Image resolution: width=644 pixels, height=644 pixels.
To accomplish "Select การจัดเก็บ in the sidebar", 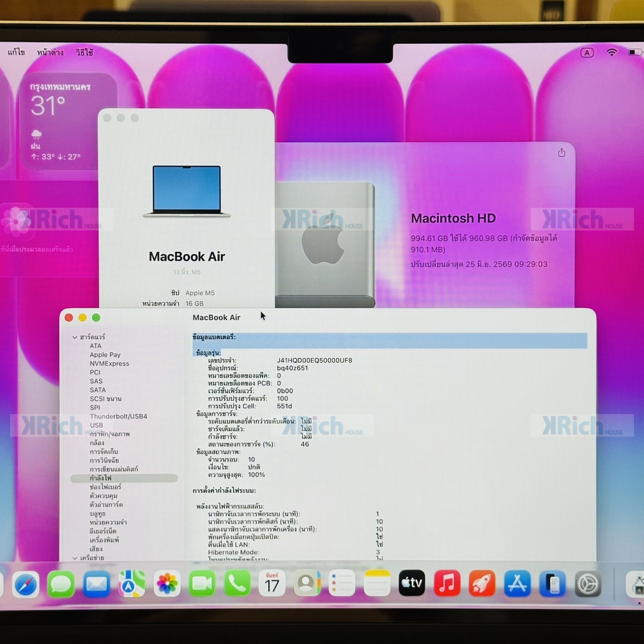I will 104,451.
